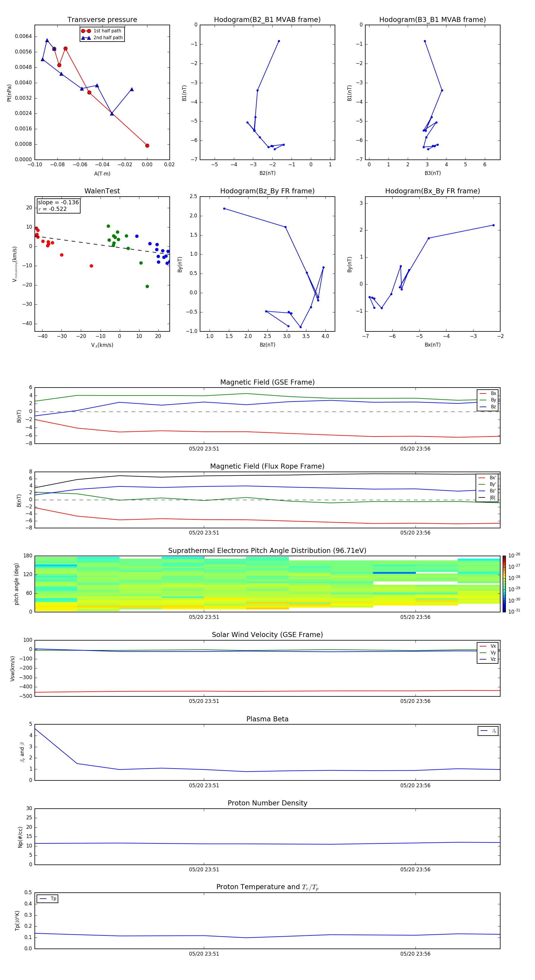Click the 'Hodogram(B2_B1 MVAB frame)' title

pyautogui.click(x=267, y=19)
